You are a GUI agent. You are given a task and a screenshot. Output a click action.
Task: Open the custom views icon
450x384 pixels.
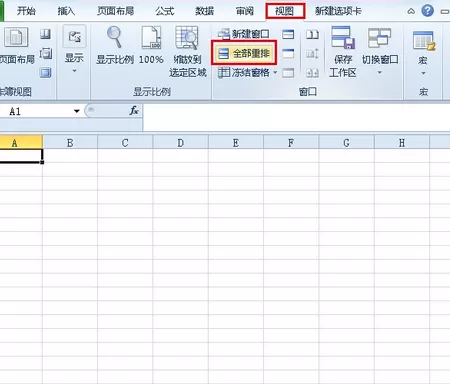[45, 53]
